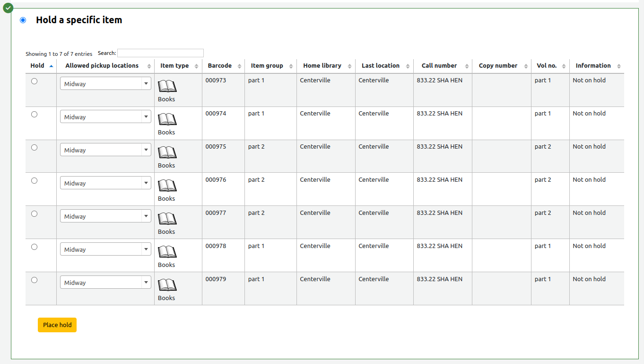
Task: Click the Books icon for barcode 000978
Action: point(167,252)
